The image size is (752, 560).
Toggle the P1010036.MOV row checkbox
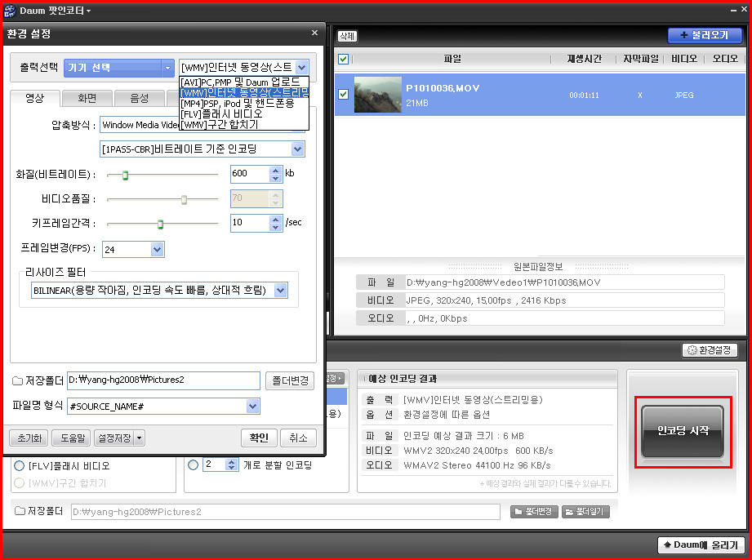(x=343, y=94)
